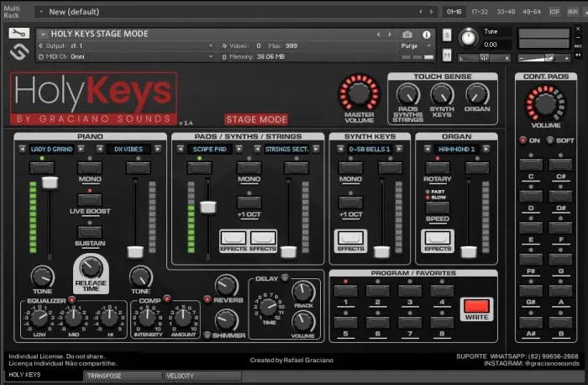Turn the Reverb knob
Viewport: 588px width, 385px height.
click(x=227, y=286)
